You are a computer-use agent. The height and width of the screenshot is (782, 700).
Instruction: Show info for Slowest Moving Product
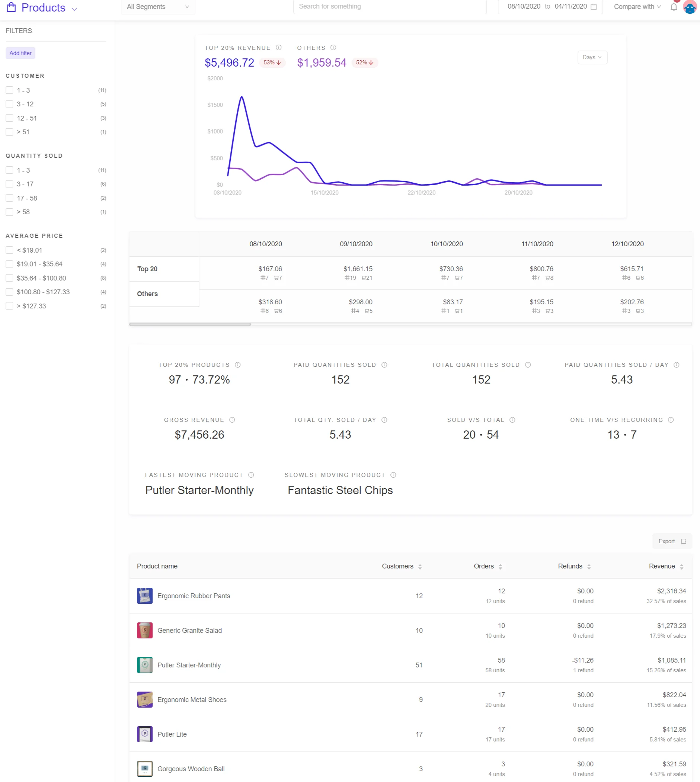(x=393, y=475)
